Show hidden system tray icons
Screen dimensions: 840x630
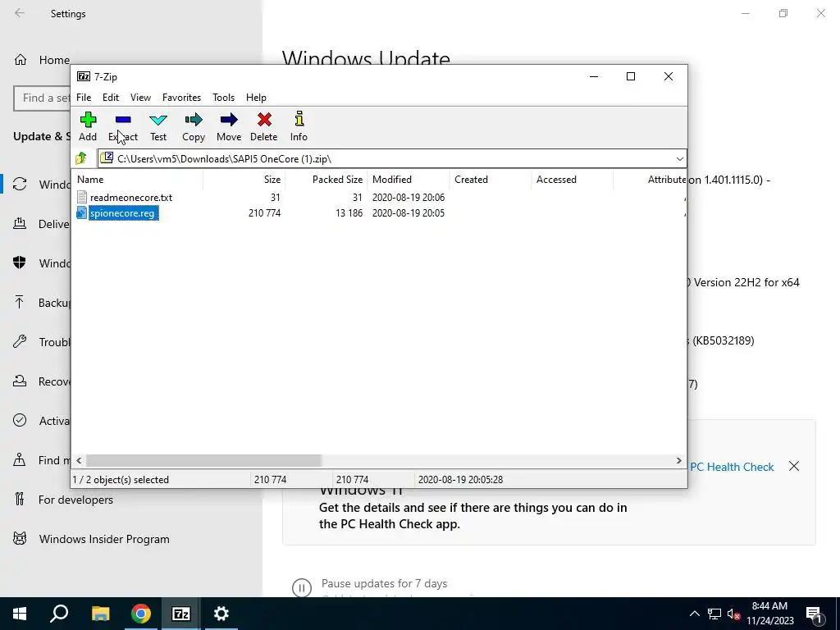[x=694, y=614]
